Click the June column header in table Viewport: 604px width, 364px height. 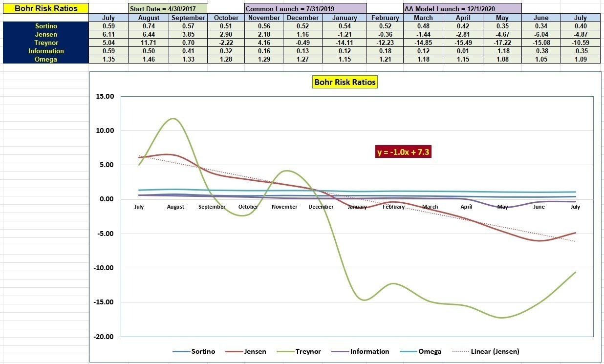point(541,18)
